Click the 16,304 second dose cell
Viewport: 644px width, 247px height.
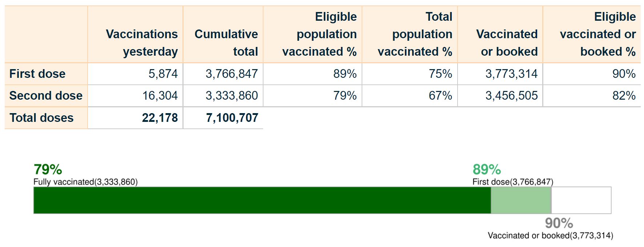[x=160, y=96]
